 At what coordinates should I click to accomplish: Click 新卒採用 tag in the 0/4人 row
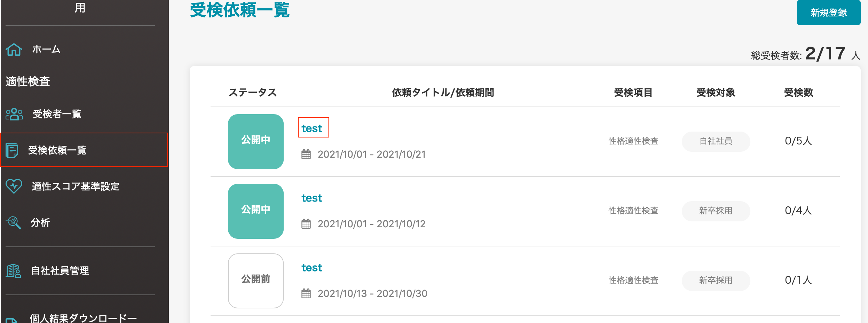click(716, 211)
